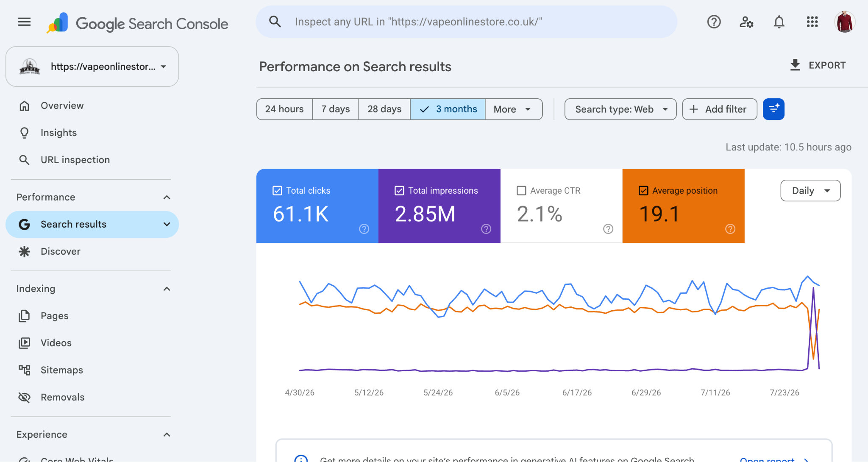Click the property site favicon

[x=30, y=67]
